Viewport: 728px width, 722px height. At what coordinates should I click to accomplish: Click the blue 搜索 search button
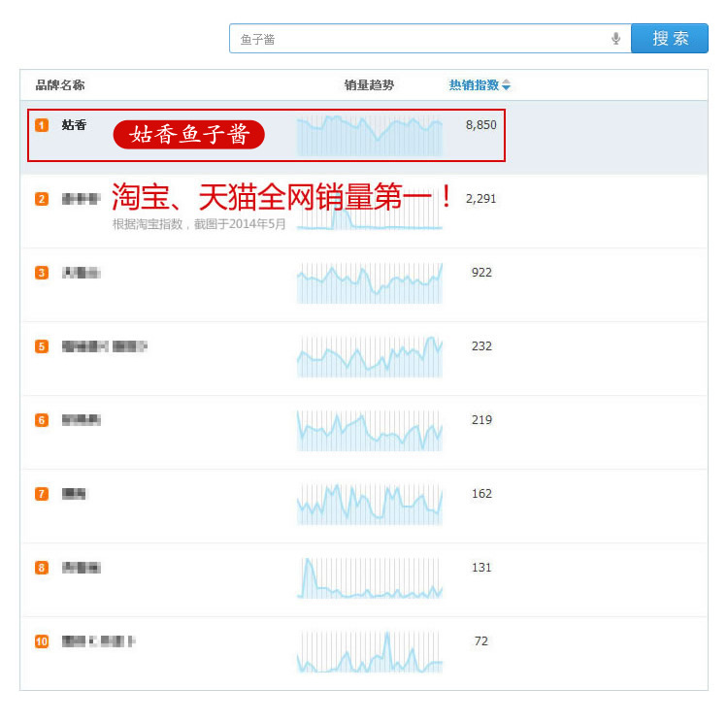(670, 39)
